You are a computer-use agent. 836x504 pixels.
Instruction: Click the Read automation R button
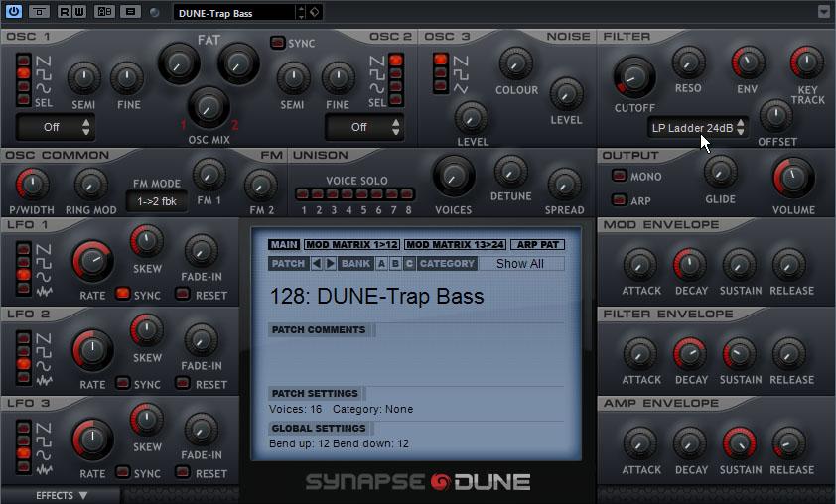pos(64,11)
